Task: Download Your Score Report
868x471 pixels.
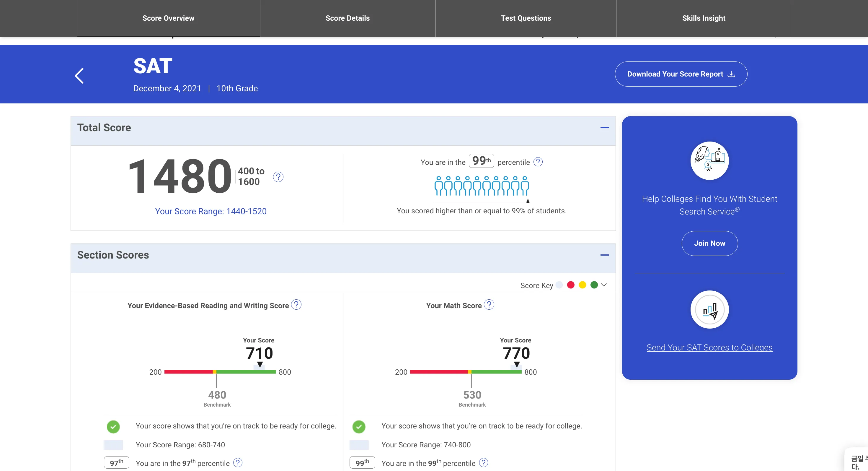Action: (681, 74)
